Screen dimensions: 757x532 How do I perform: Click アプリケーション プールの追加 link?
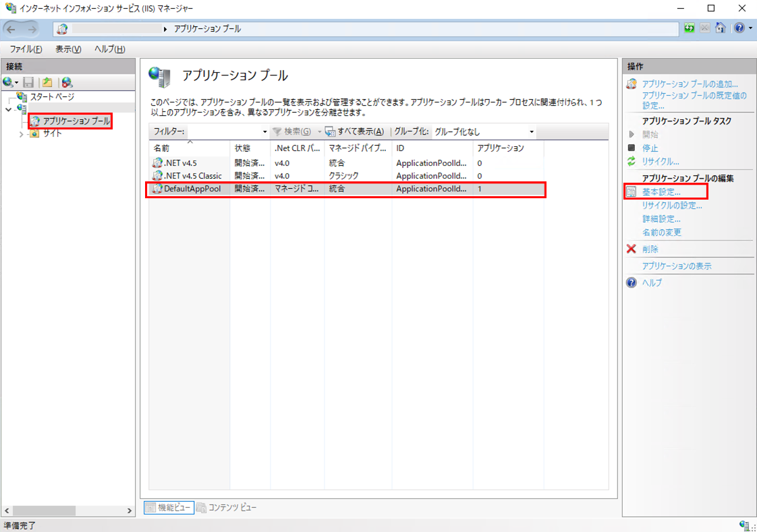(x=690, y=84)
